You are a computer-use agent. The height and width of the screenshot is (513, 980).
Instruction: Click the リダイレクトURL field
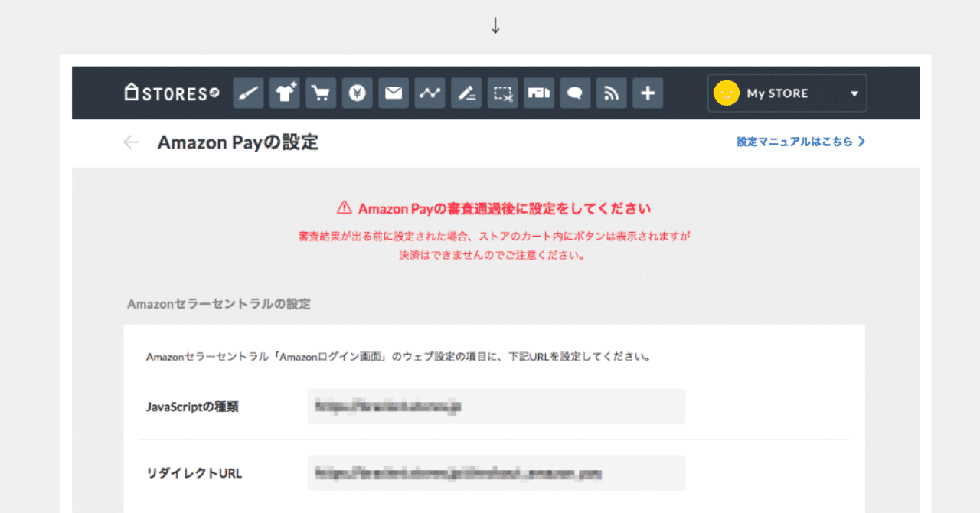(496, 472)
